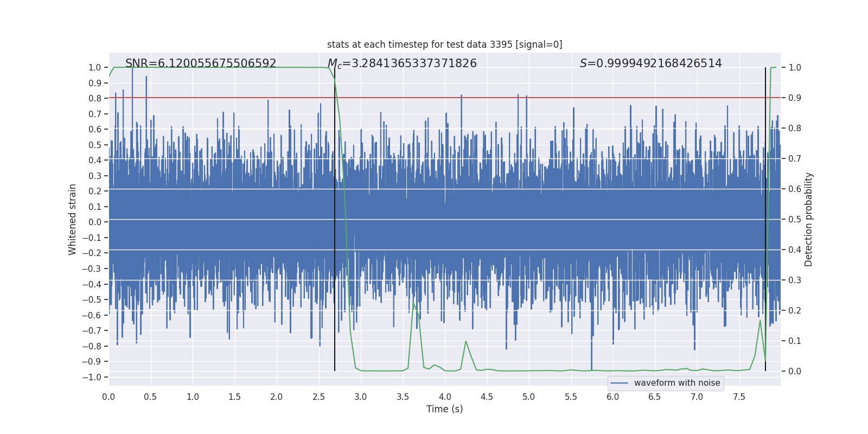
Task: Click the plot title text for test data 3395
Action: (x=444, y=44)
